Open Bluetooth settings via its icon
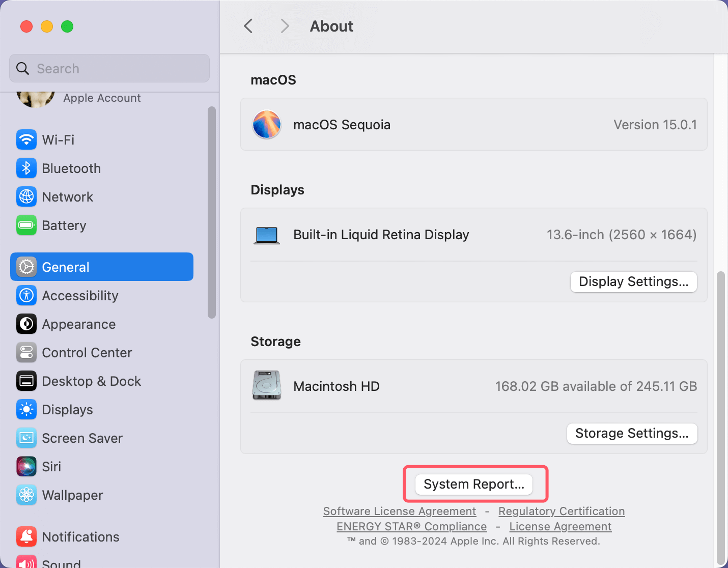 tap(26, 168)
